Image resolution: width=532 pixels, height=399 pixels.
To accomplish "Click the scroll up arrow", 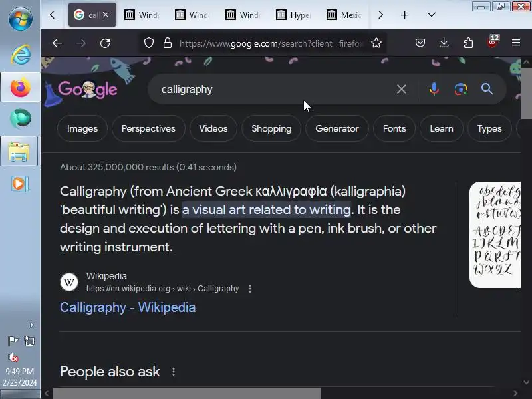I will tap(526, 62).
